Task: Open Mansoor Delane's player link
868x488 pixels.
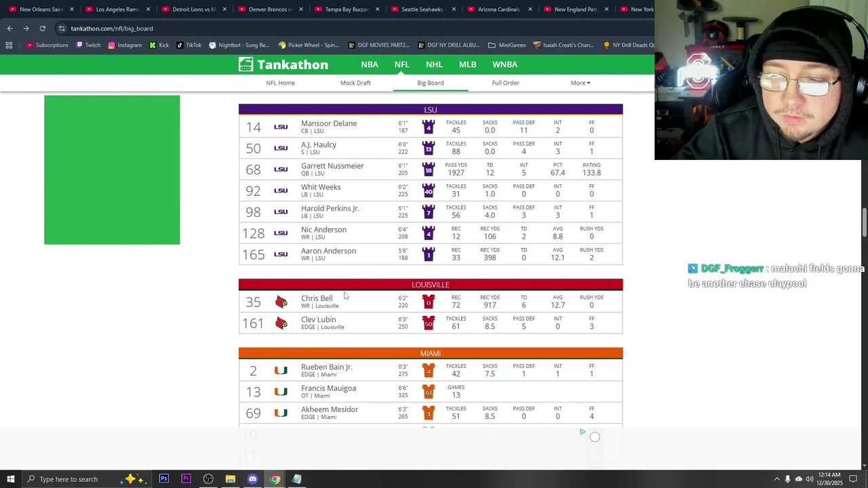Action: point(329,123)
